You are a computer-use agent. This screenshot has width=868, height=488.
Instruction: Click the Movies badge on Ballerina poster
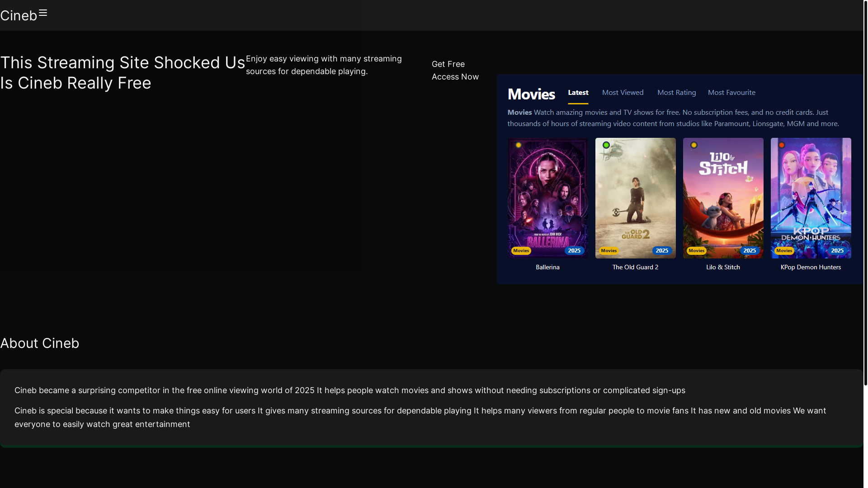(521, 251)
